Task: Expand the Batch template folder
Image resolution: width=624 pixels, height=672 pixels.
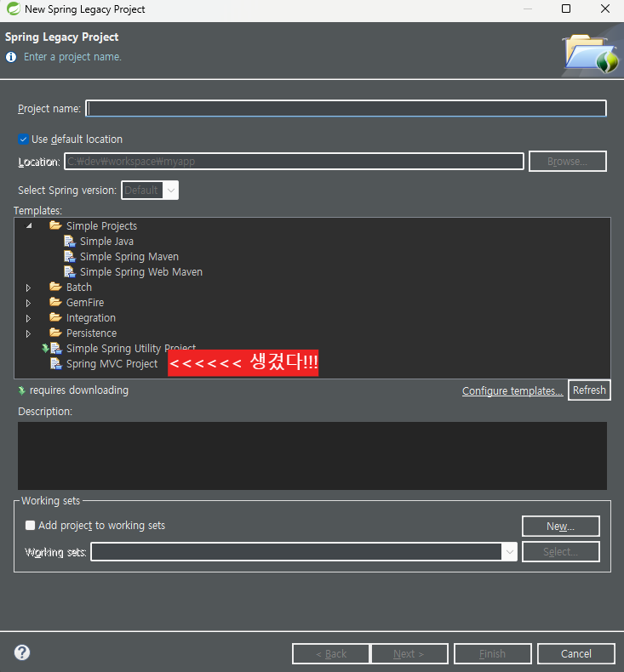Action: point(28,288)
